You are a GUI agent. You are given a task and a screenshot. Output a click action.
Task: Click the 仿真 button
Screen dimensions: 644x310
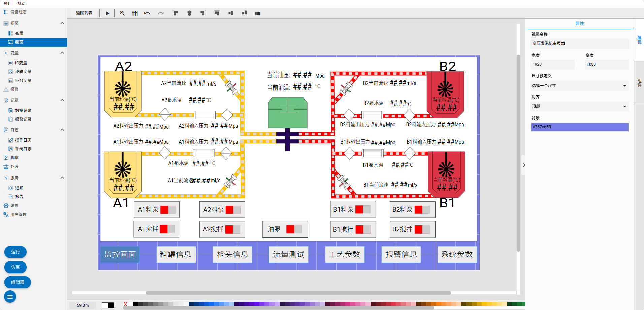pyautogui.click(x=15, y=267)
